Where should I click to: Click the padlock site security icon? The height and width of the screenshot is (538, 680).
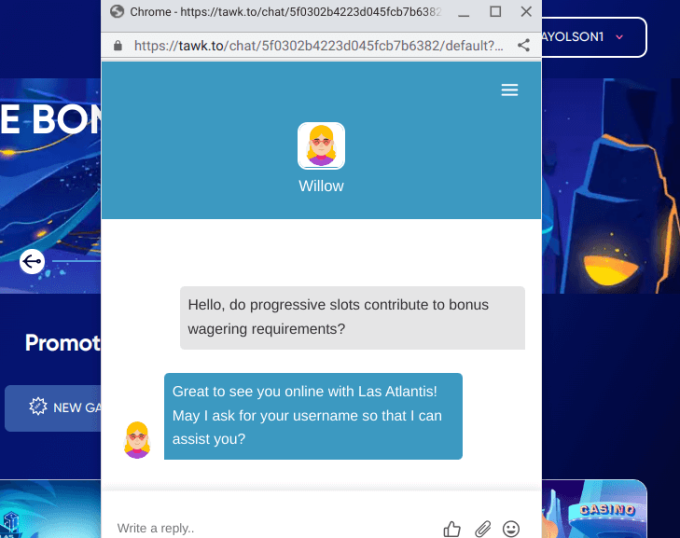tap(118, 46)
